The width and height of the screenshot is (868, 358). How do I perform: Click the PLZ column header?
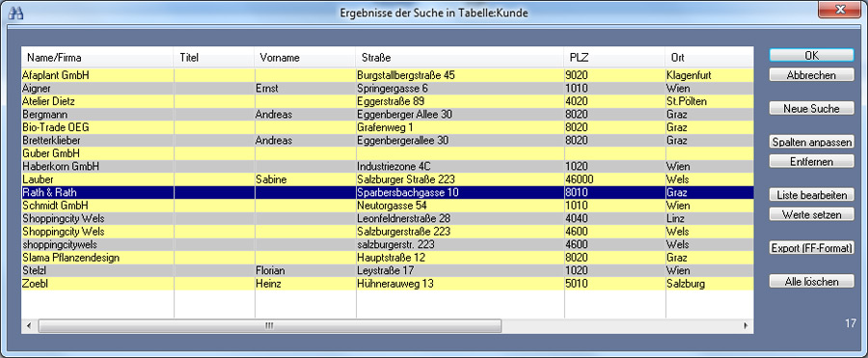(614, 58)
